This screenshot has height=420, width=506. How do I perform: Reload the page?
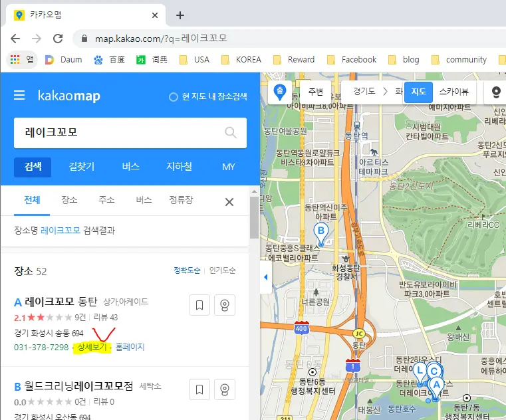click(x=58, y=39)
